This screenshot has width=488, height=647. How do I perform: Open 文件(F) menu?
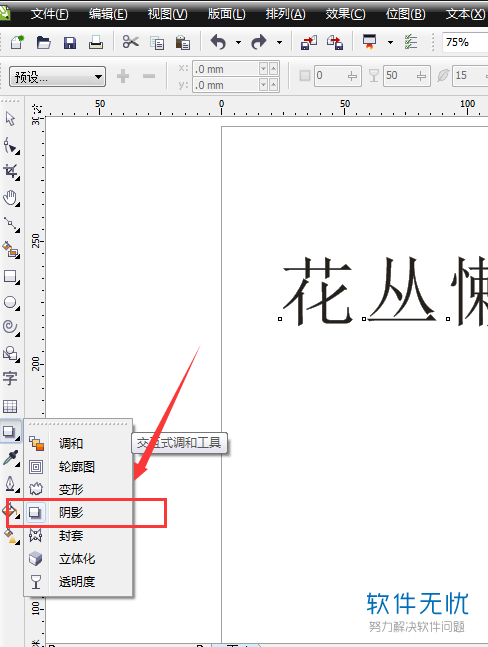pyautogui.click(x=50, y=14)
